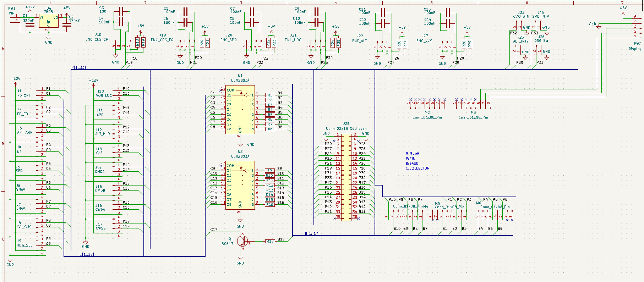Click the J3 A/T_ARM connector label

[x=25, y=130]
